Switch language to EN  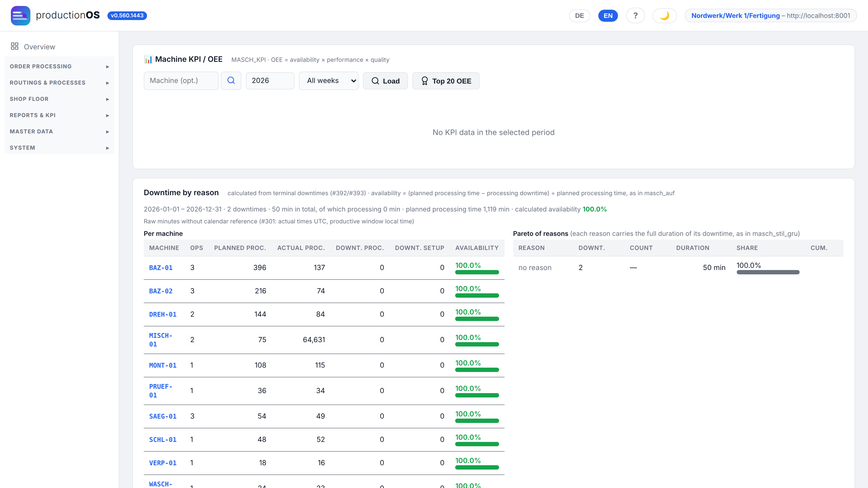608,15
